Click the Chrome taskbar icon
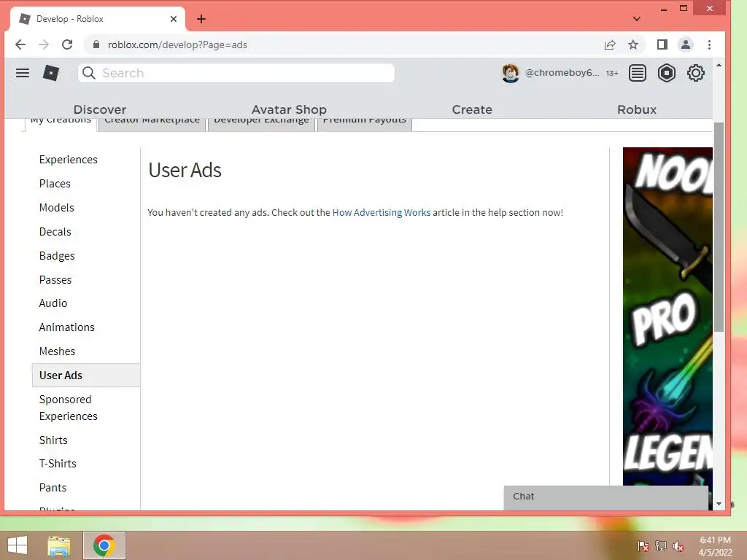Screen dimensions: 747x560 click(104, 545)
